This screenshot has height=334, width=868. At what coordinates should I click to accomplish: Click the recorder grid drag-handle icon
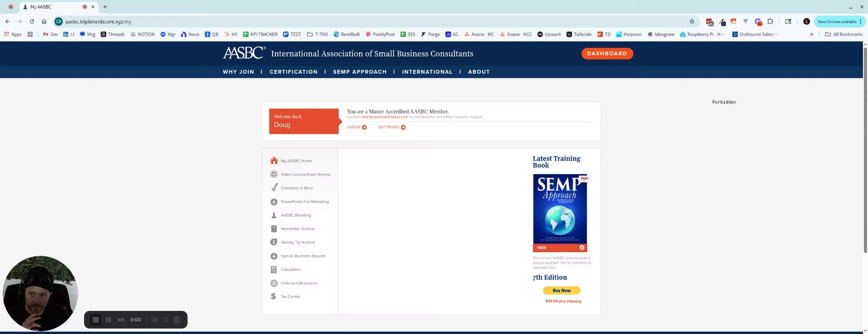click(x=155, y=320)
